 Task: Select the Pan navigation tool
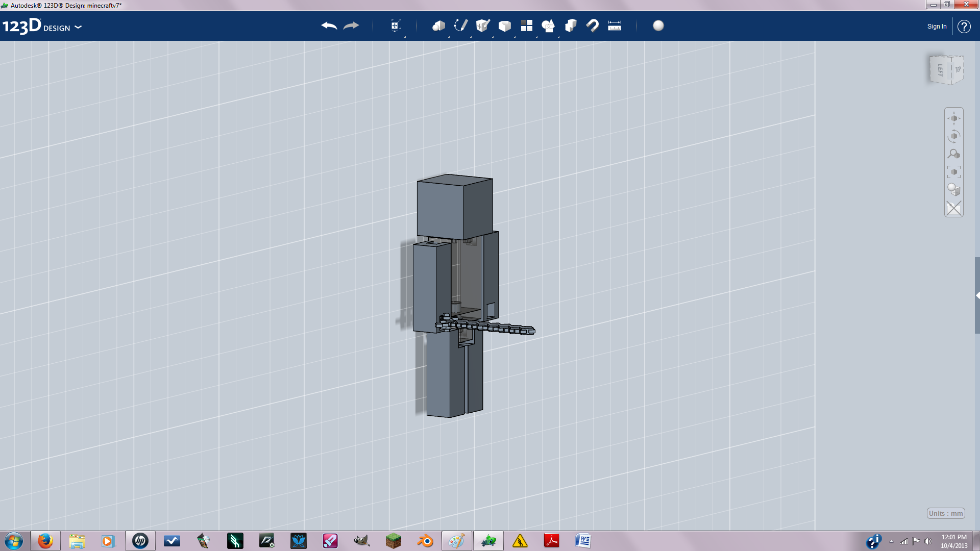953,118
